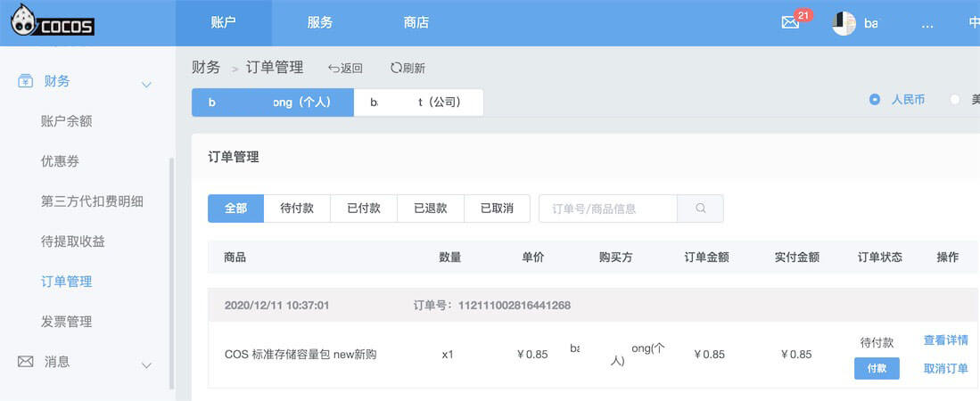Collapse the 财务 sidebar section chevron
Image resolution: width=980 pixels, height=401 pixels.
tap(146, 85)
